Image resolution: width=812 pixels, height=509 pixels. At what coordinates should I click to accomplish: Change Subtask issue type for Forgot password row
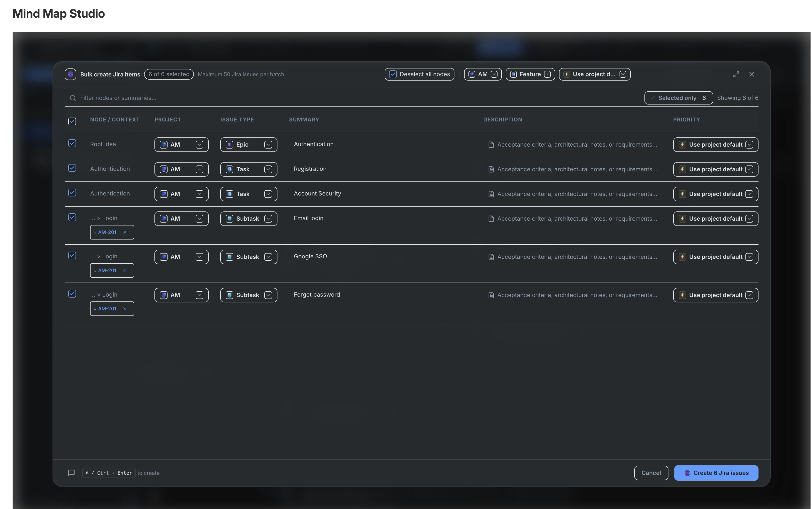249,295
